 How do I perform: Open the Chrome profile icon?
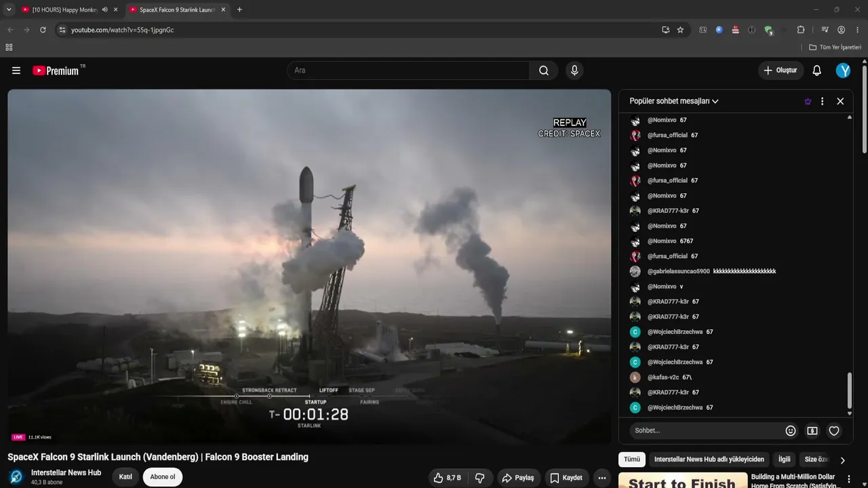(842, 30)
